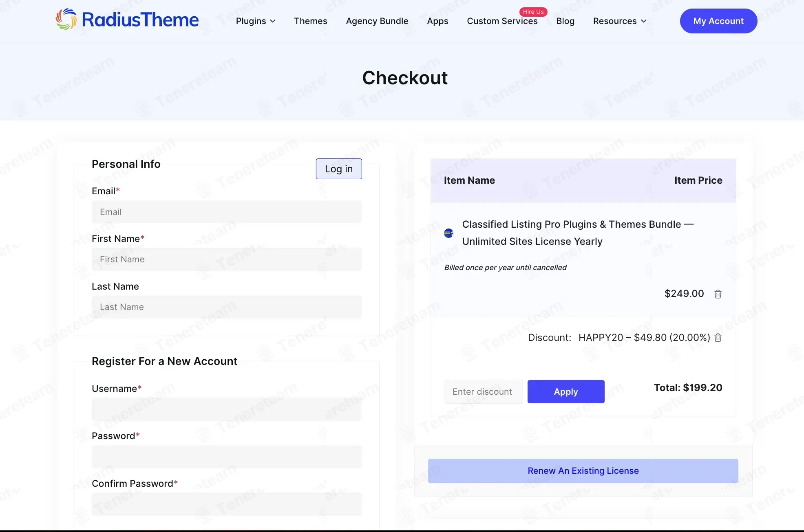This screenshot has width=804, height=532.
Task: Click the Hire Us badge
Action: coord(533,12)
